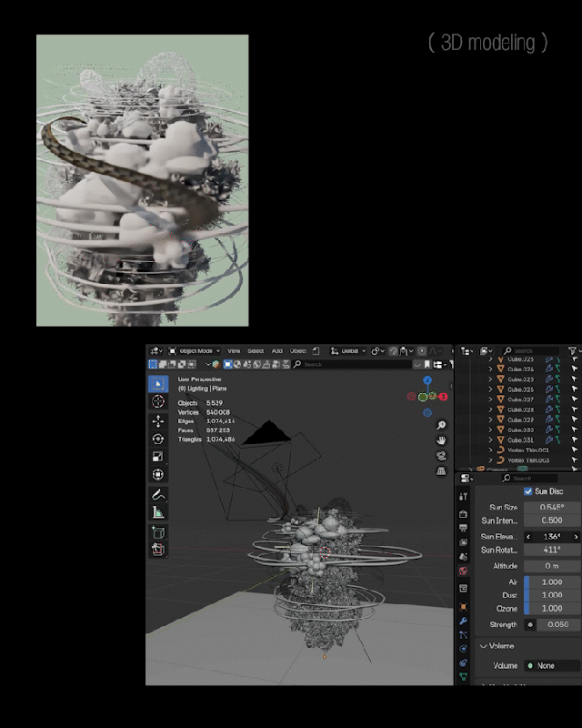Select the Annotate tool
Screen dimensions: 582x728
(158, 494)
